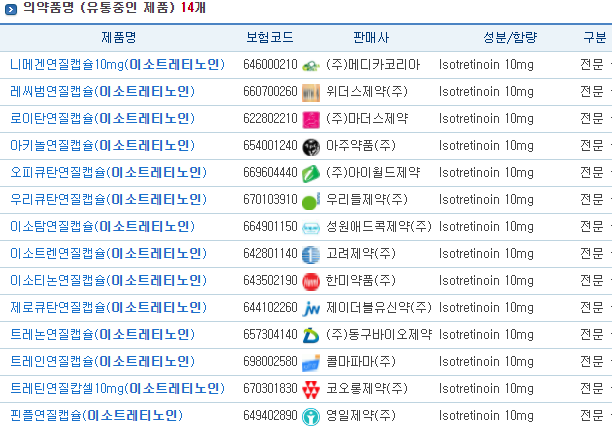
Task: Click the seller name 위더스제약(주)
Action: pos(367,91)
